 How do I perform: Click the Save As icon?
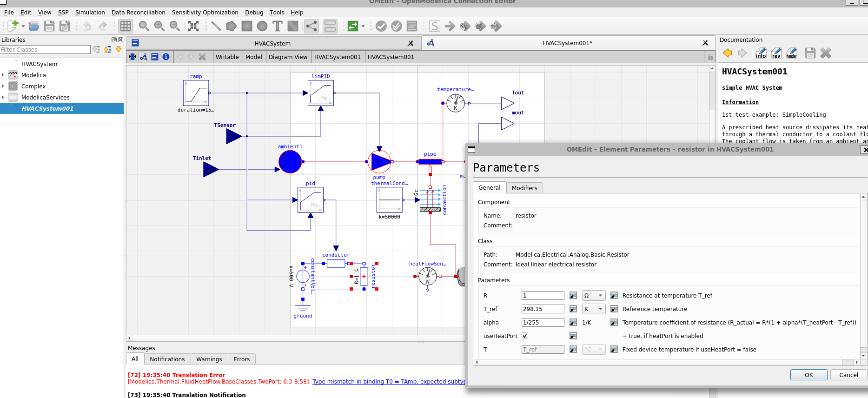click(x=65, y=26)
